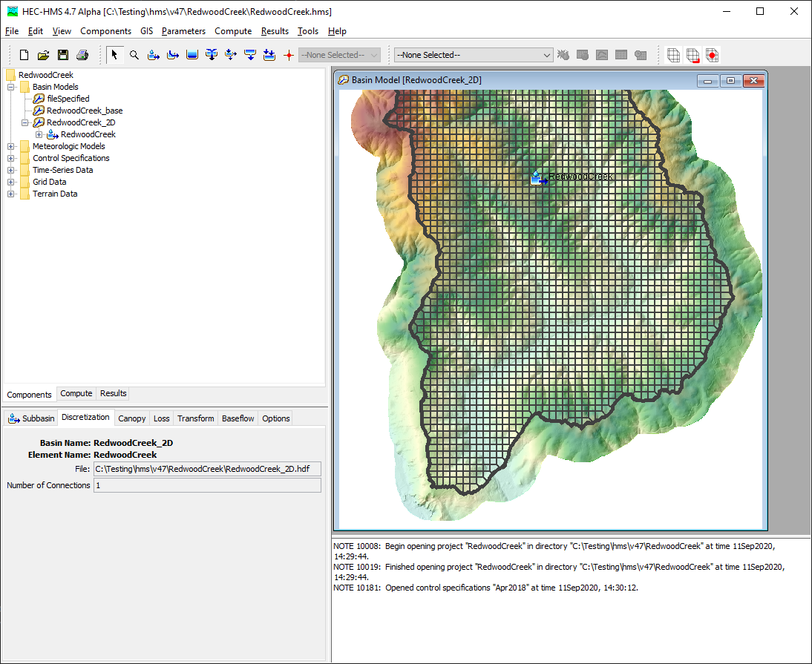Select the Reservoir creation tool

(x=192, y=55)
